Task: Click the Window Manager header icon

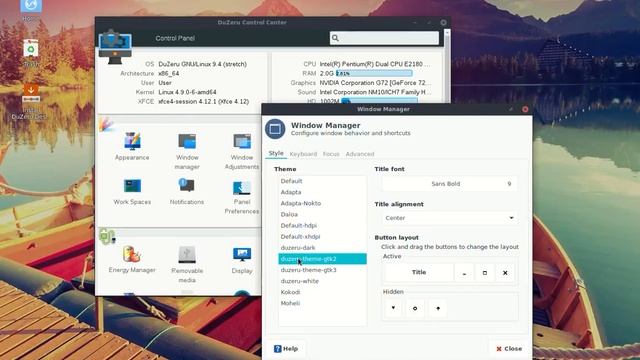Action: pos(275,129)
